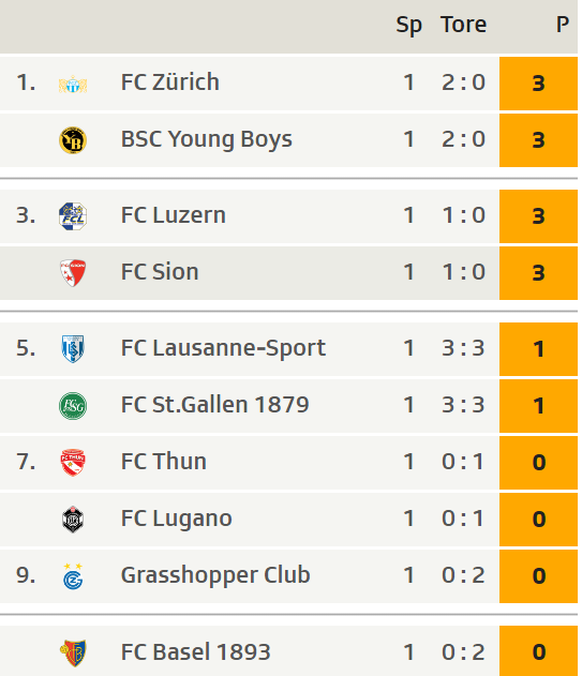Open the FC Zürich team name

[x=170, y=82]
